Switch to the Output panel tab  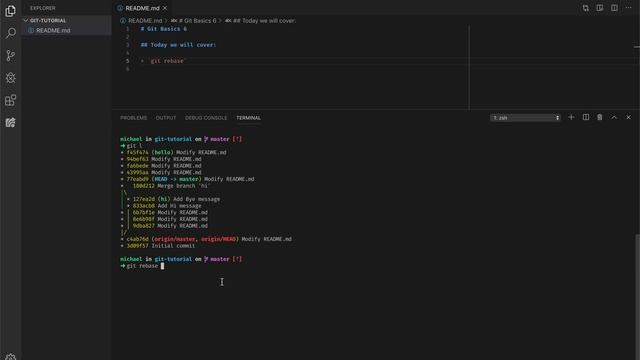tap(166, 118)
